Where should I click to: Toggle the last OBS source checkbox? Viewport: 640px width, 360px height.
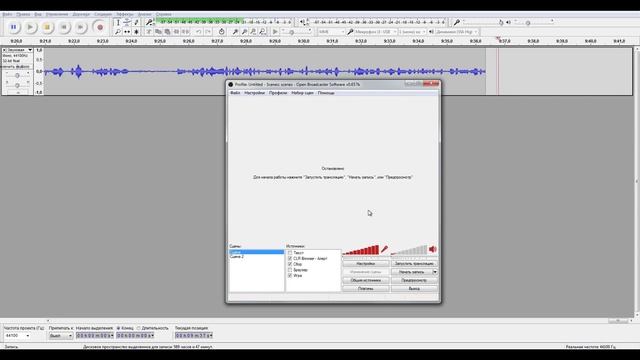(x=290, y=276)
